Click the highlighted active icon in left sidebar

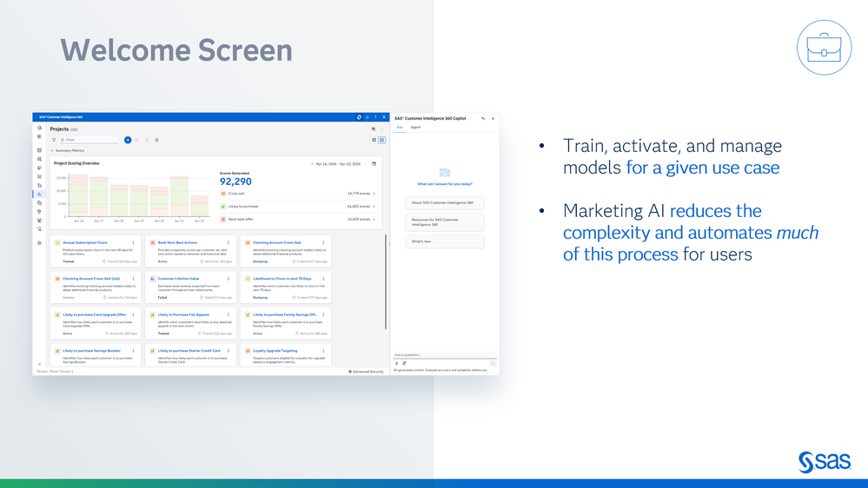(x=39, y=195)
